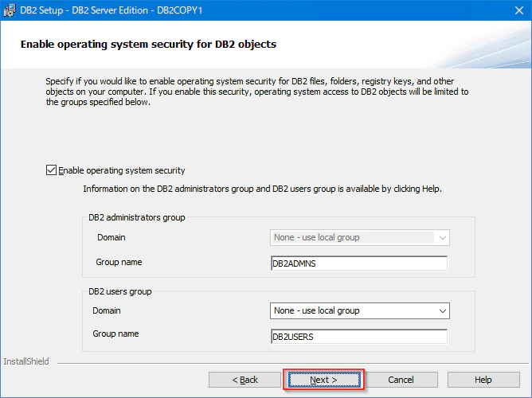Click the 'Domain' label under DB2 users group

pos(107,311)
